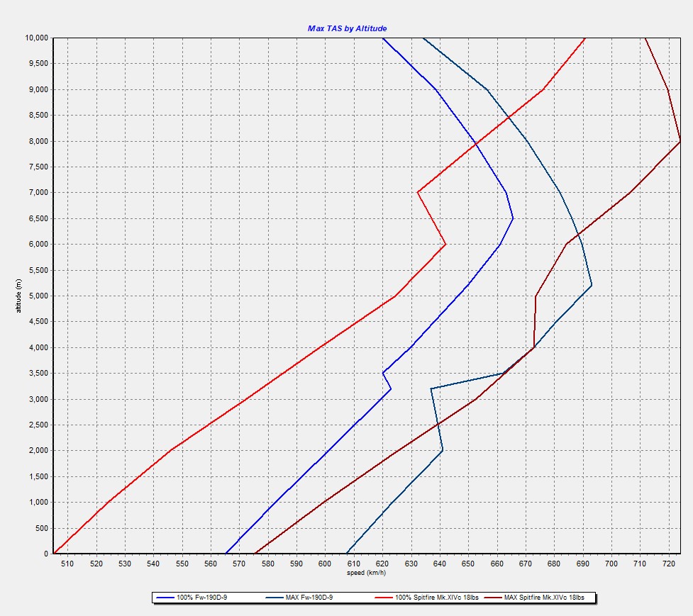This screenshot has height=616, width=693.
Task: Select the 'MAX Fw-190D-9' legend entry
Action: coord(299,598)
